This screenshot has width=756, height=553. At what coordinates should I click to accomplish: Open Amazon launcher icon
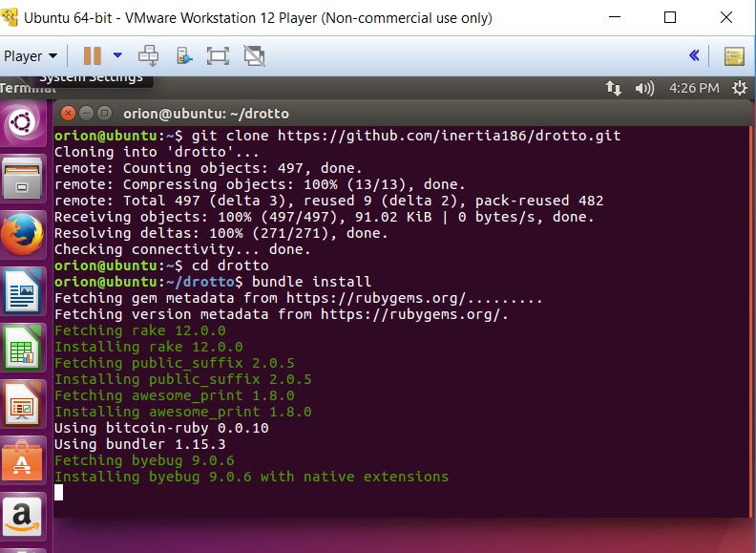pos(23,517)
